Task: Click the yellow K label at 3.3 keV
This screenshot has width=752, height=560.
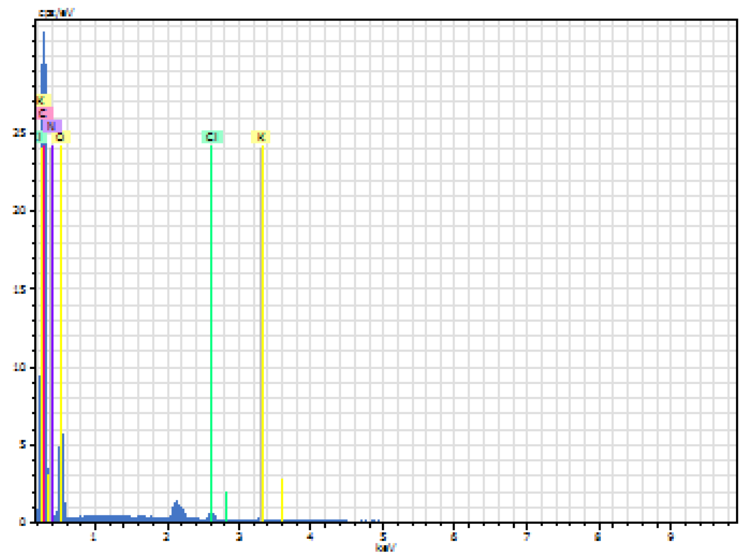Action: [x=261, y=137]
